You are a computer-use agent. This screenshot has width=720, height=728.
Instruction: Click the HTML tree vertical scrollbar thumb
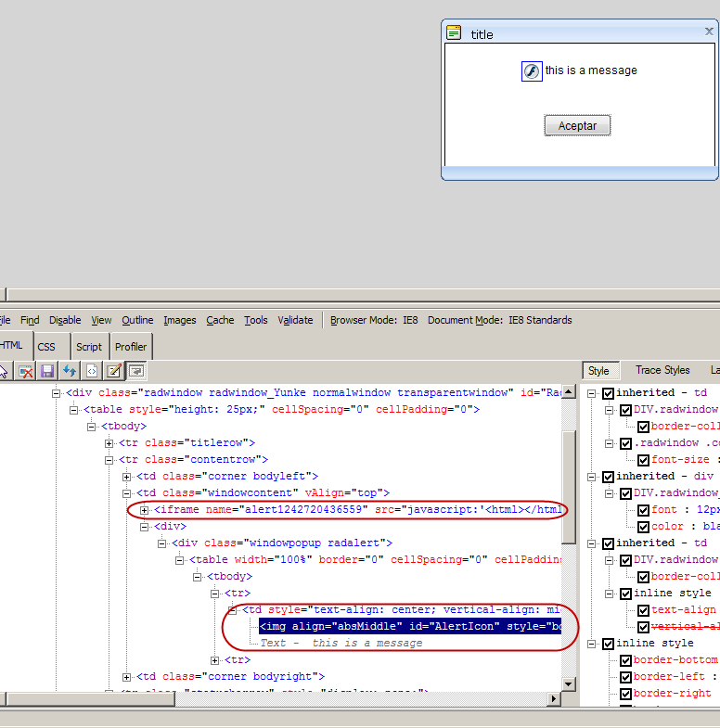tap(569, 488)
